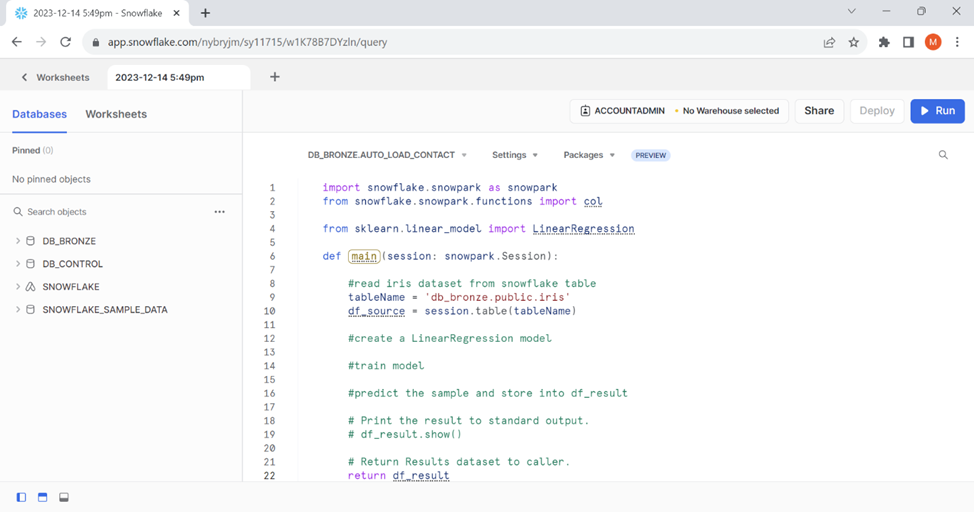Viewport: 974px width, 512px height.
Task: Expand the DB_BRONZE database tree node
Action: coord(18,241)
